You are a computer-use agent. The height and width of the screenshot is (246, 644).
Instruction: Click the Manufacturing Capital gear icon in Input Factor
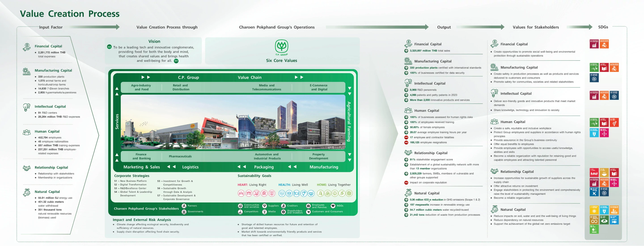click(x=27, y=71)
